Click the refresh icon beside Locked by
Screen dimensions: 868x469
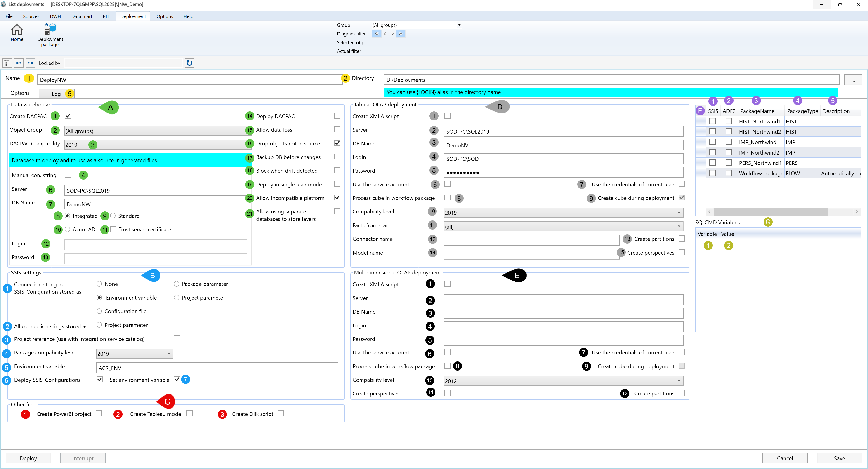tap(189, 63)
